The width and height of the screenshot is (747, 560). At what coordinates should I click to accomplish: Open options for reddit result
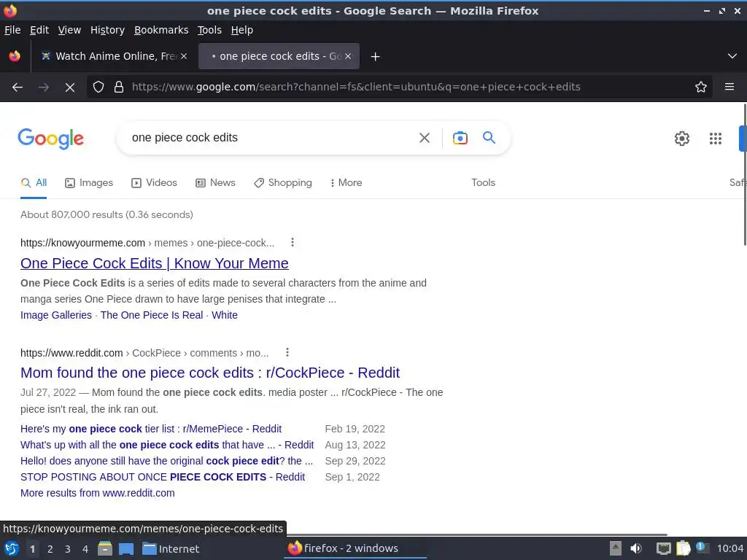tap(287, 352)
